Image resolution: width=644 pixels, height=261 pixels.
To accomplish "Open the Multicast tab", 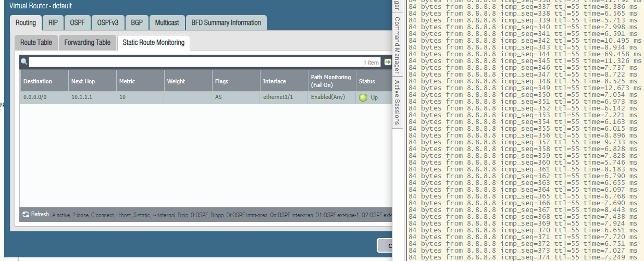I will (167, 23).
